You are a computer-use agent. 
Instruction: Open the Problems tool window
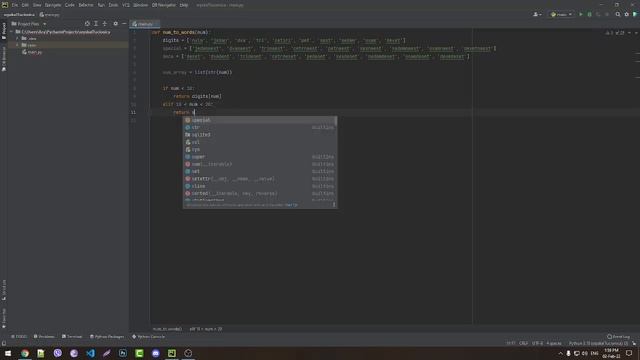[44, 337]
